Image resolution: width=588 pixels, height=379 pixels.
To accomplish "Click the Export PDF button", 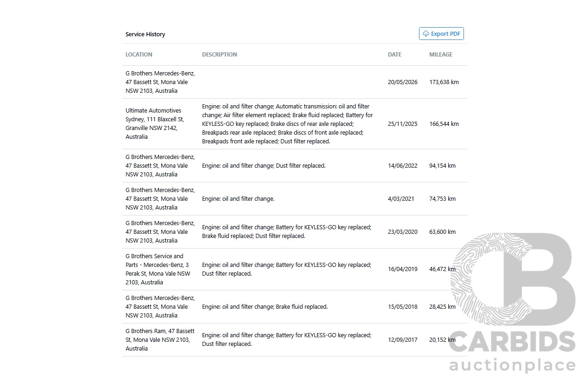I will coord(441,34).
